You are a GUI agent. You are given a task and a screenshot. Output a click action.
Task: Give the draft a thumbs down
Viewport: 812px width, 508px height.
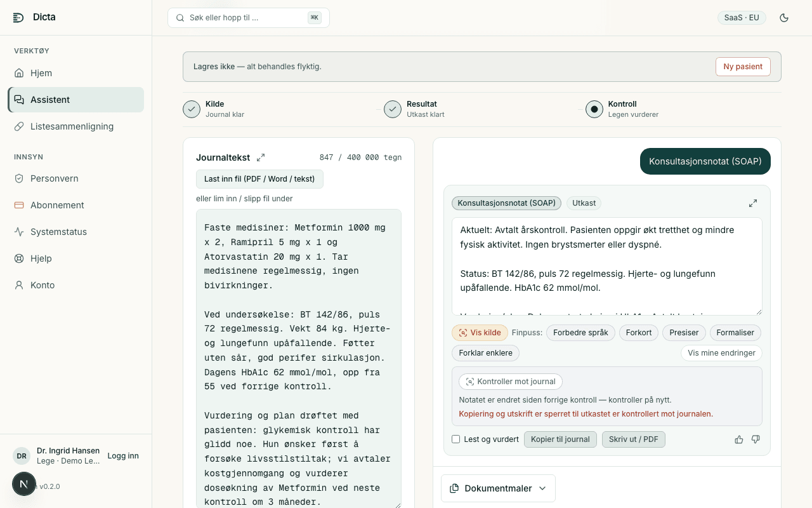coord(756,439)
